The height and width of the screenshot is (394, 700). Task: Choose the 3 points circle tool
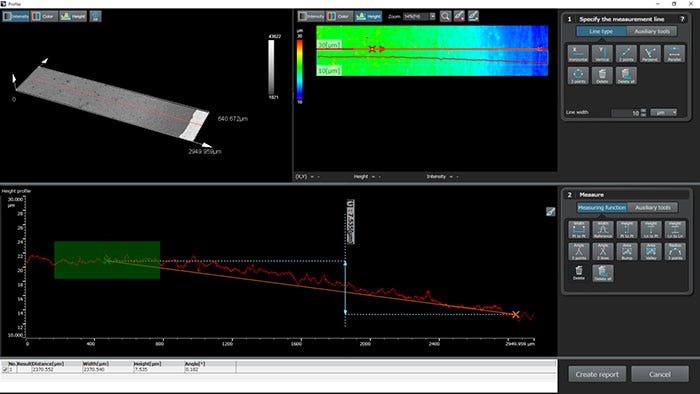(x=578, y=75)
